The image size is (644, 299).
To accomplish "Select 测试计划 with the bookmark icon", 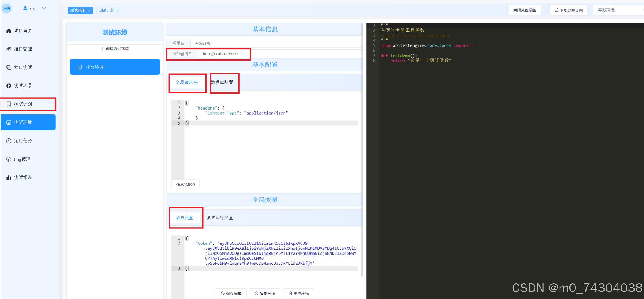I will coord(22,104).
